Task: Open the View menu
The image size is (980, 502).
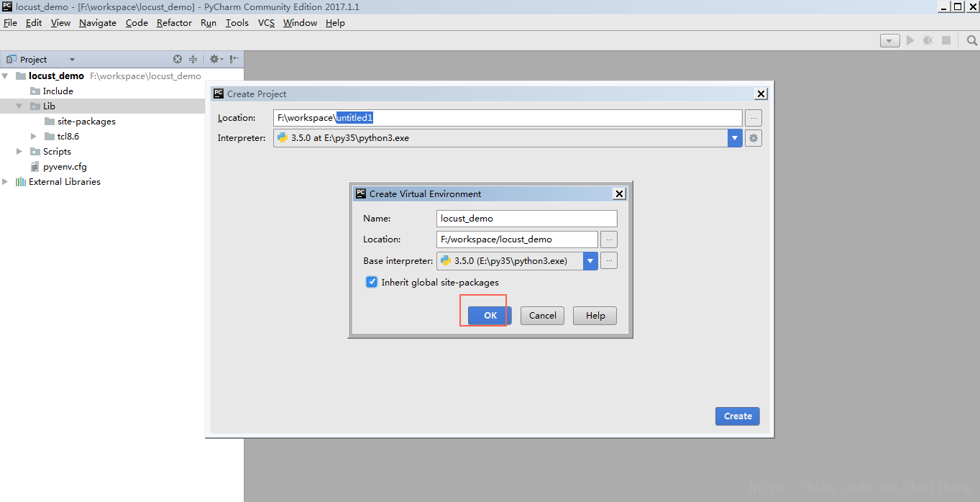Action: [60, 23]
